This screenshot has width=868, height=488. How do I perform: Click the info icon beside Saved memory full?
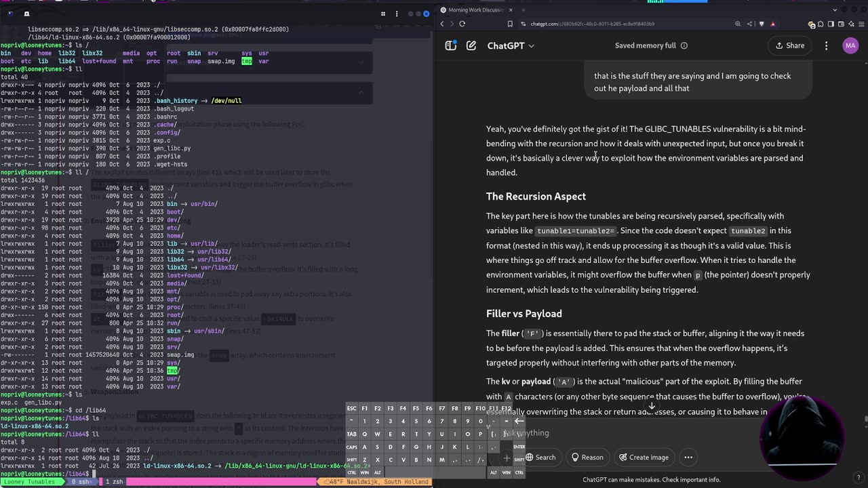684,45
